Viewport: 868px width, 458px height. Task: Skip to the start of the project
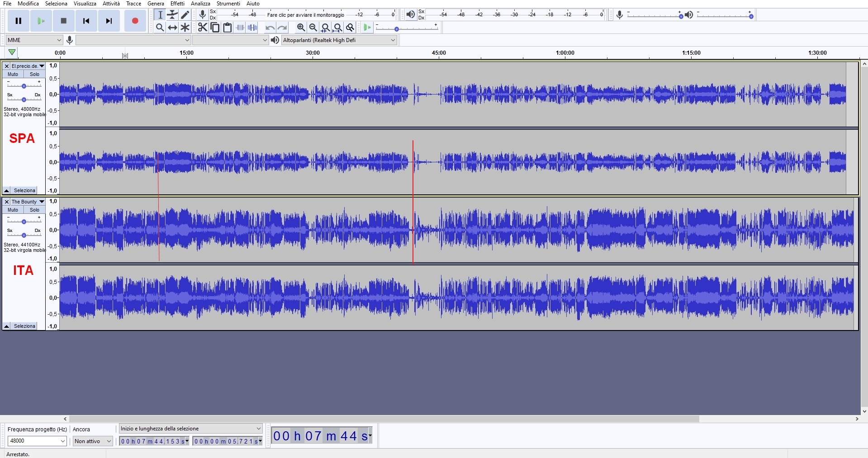click(86, 21)
